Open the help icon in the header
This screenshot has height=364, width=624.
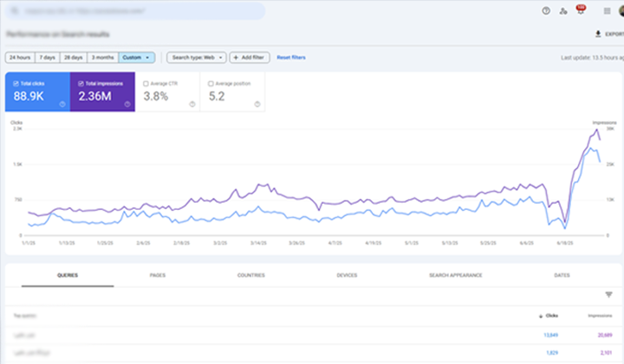coord(546,11)
